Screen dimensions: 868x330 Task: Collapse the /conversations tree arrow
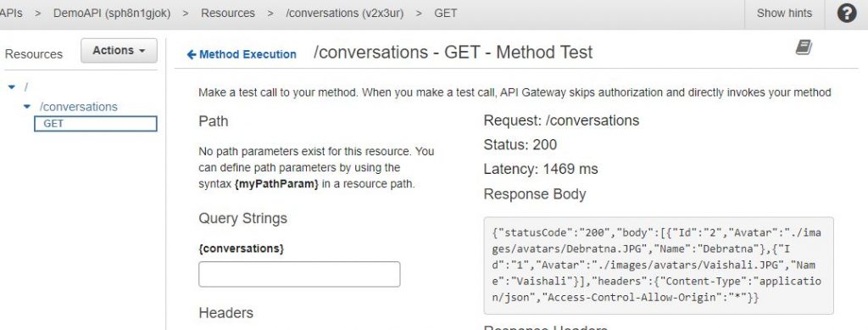click(27, 106)
